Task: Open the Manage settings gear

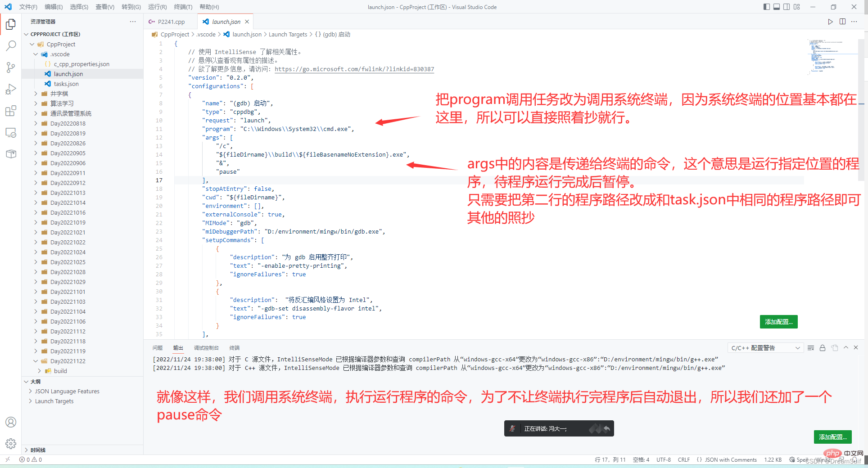Action: coord(11,444)
